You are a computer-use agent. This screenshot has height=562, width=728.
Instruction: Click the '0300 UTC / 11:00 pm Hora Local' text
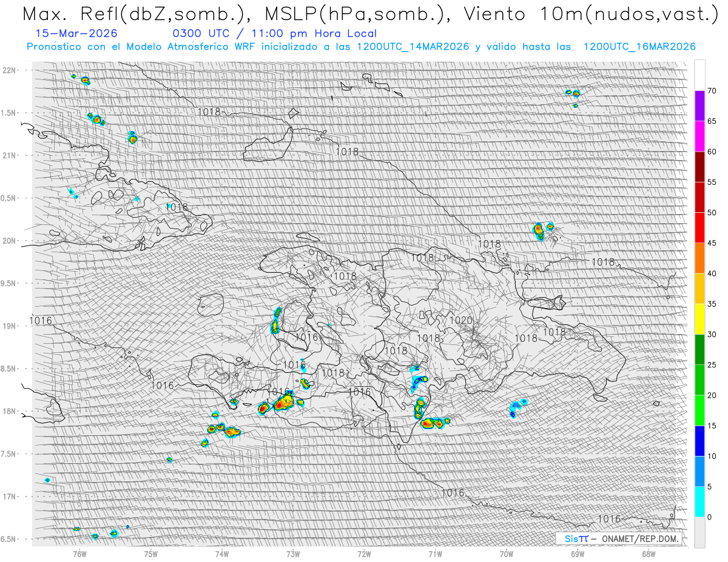(274, 34)
